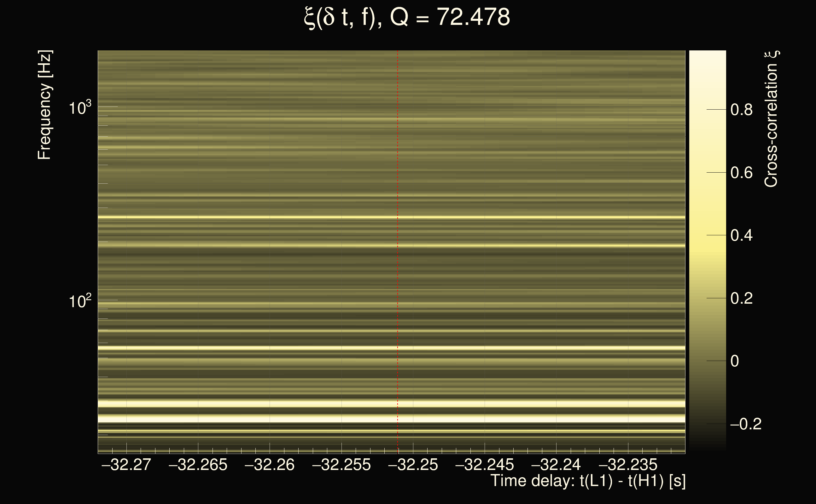The width and height of the screenshot is (816, 504).
Task: Click the −32.26 x-axis tick label
Action: coord(270,465)
